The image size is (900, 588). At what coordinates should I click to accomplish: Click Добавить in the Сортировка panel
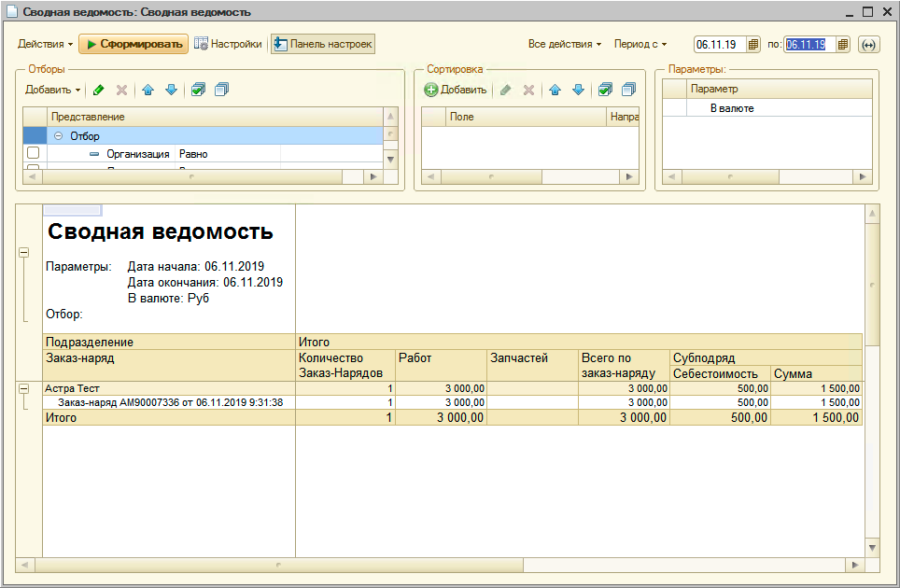[456, 90]
